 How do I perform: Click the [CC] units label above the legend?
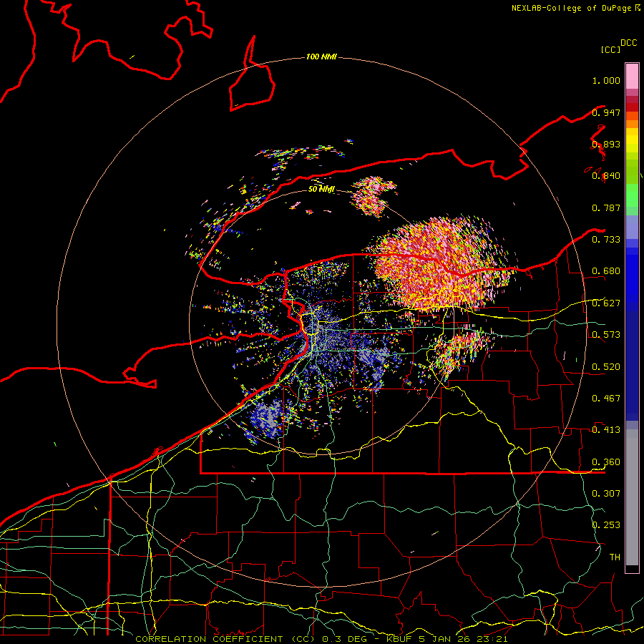pyautogui.click(x=610, y=49)
